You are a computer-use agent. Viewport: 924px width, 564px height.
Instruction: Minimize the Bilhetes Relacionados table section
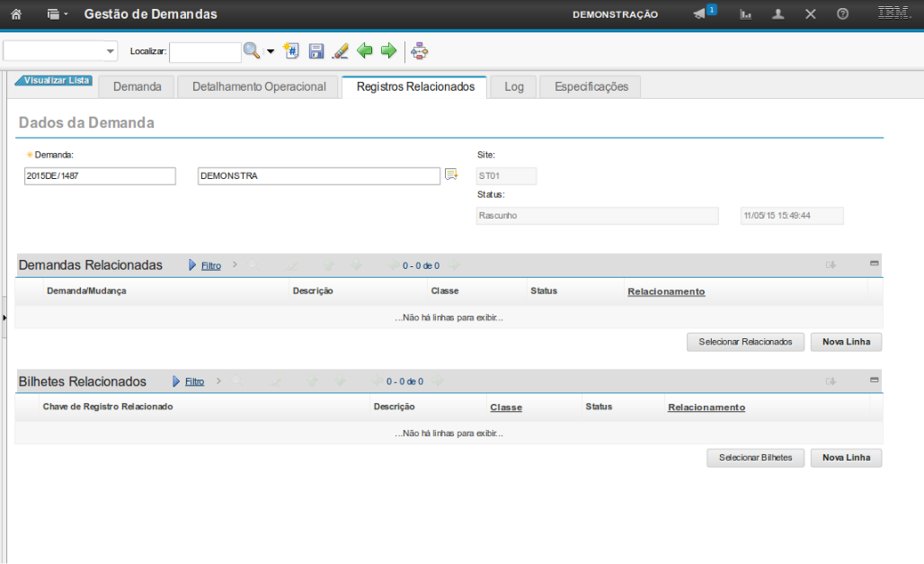click(x=874, y=380)
